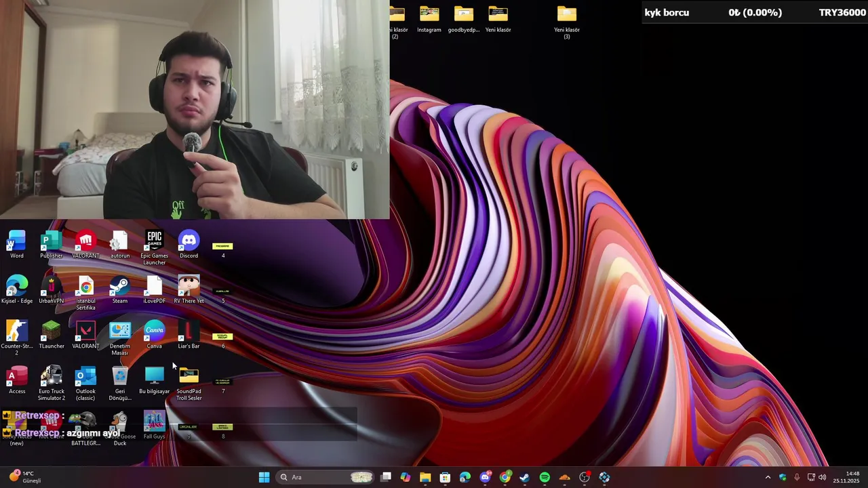Image resolution: width=868 pixels, height=488 pixels.
Task: Open File Explorer from the taskbar
Action: 425,477
